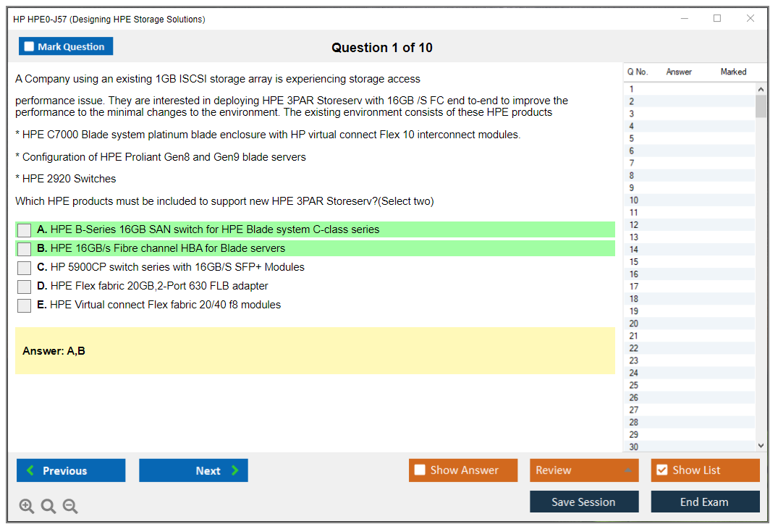Screen dimensions: 778x532
Task: Click Save Session button
Action: click(x=583, y=502)
